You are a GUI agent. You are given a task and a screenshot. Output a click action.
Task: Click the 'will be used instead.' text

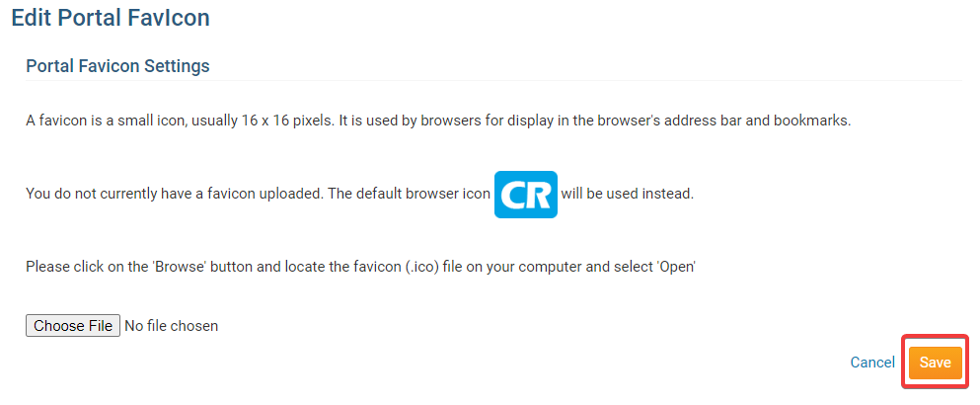(628, 194)
